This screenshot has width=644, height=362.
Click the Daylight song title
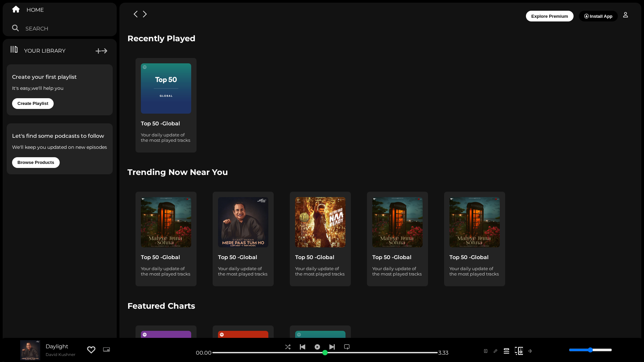pyautogui.click(x=57, y=347)
